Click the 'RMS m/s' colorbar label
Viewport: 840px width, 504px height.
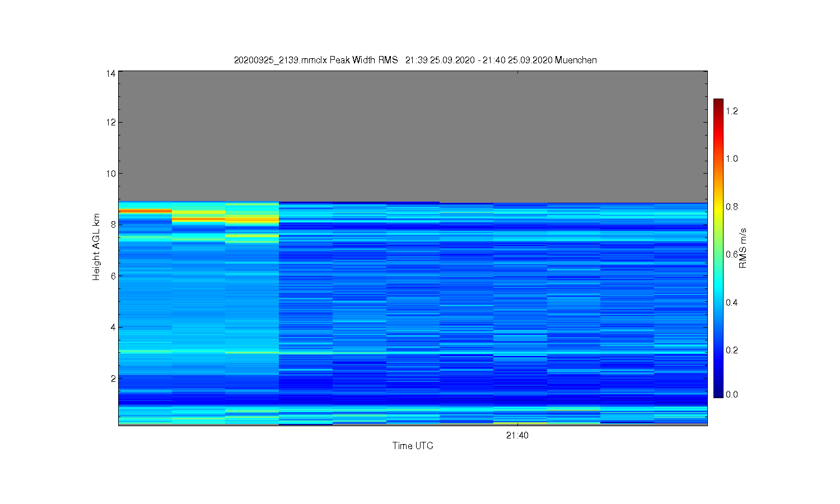click(x=743, y=248)
